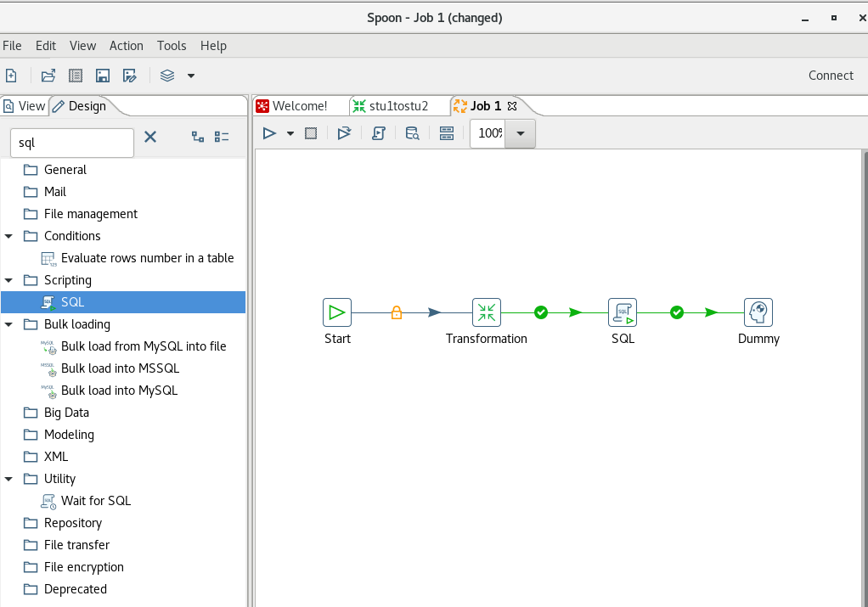Toggle the execution results pane icon

[447, 133]
